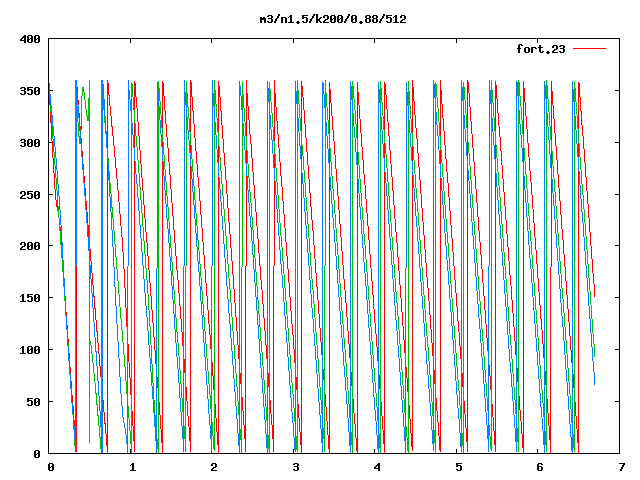Click y-axis label 300
640x480 pixels.
click(30, 143)
